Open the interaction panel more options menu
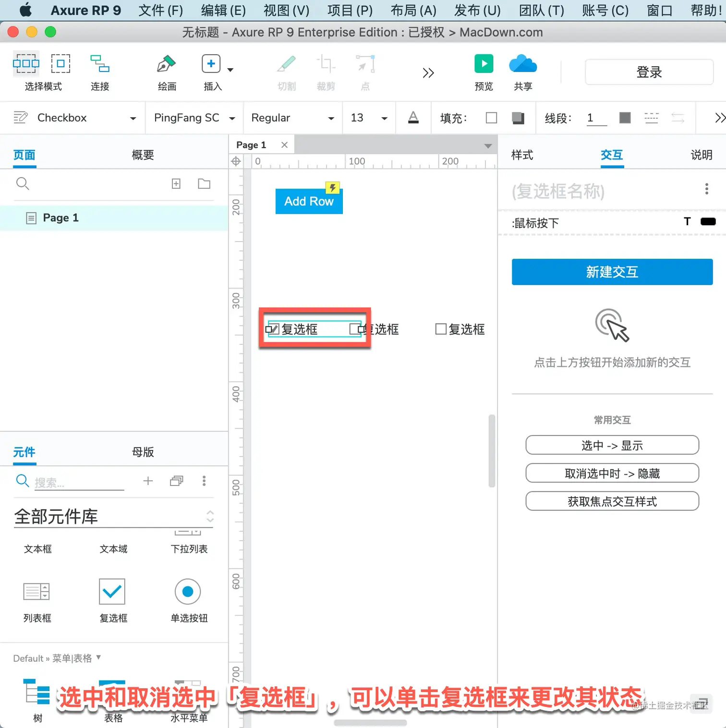This screenshot has width=726, height=728. point(706,189)
